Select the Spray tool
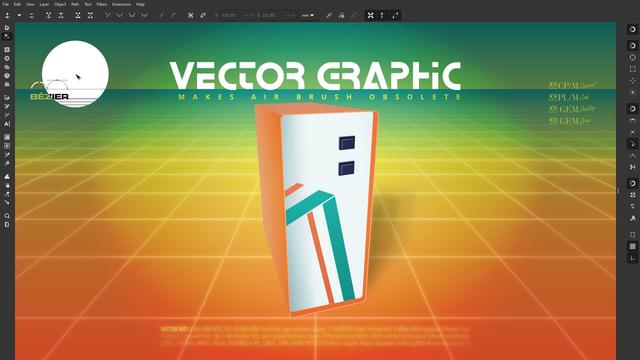The image size is (640, 360). coord(7,185)
